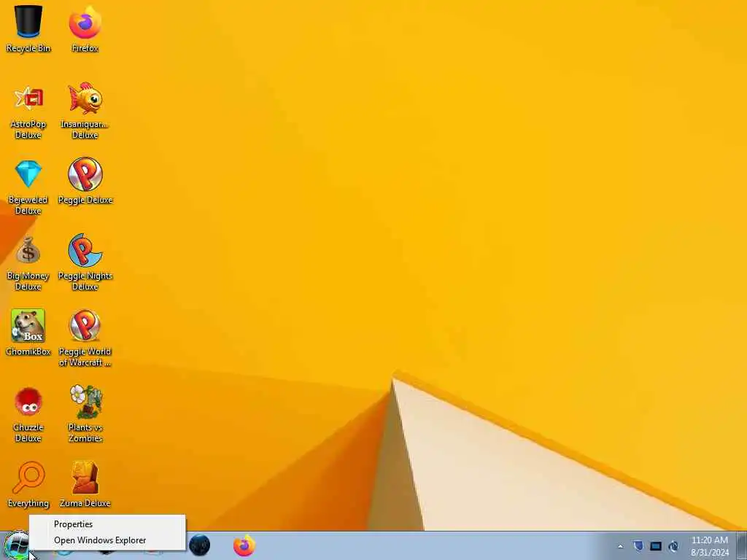Select the Everything search icon

28,477
